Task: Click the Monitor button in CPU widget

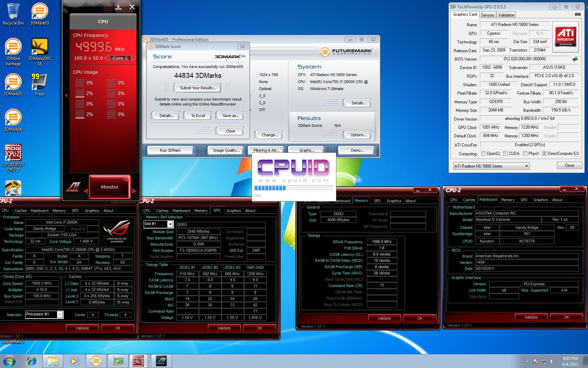Action: 110,187
